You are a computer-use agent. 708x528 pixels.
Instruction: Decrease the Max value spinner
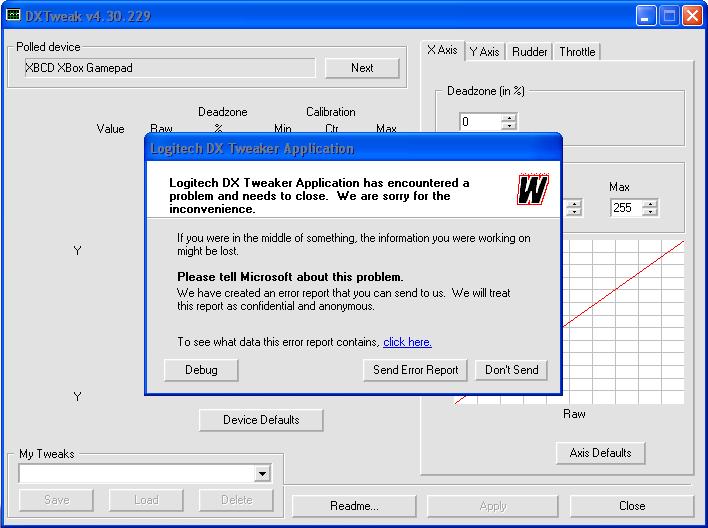[650, 212]
